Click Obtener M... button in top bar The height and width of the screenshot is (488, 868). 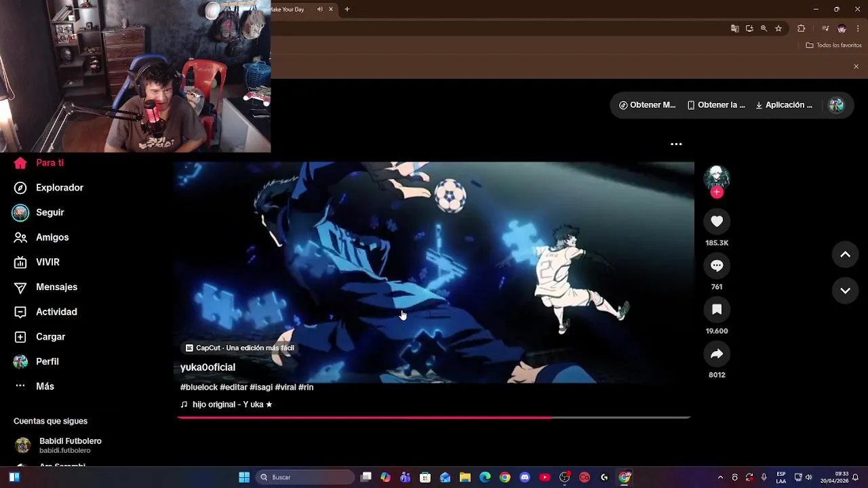point(647,105)
